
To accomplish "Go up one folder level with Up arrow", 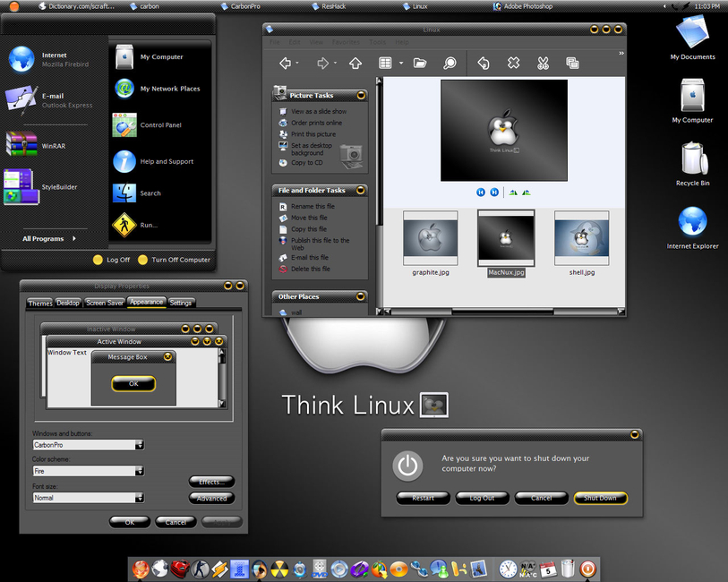I will tap(355, 63).
